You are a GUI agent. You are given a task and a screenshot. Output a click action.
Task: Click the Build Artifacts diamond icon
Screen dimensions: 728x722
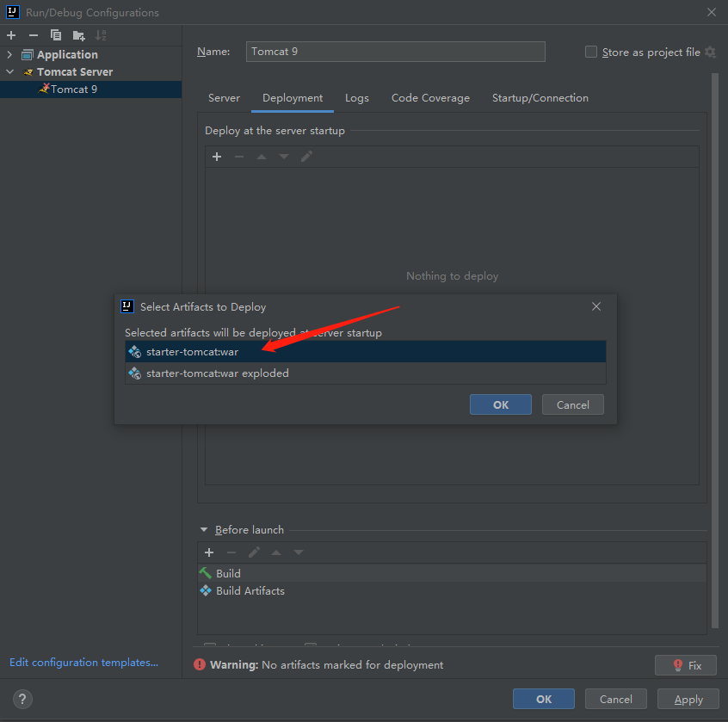205,590
